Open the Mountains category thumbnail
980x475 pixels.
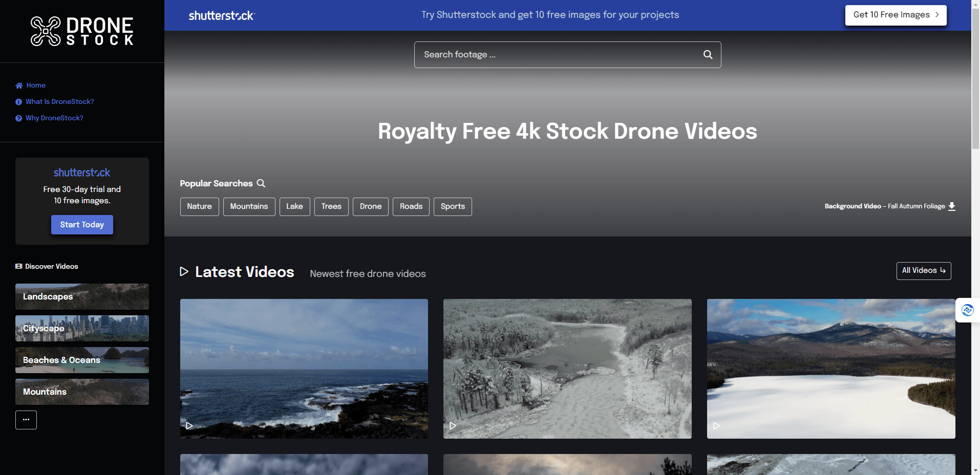pos(82,392)
